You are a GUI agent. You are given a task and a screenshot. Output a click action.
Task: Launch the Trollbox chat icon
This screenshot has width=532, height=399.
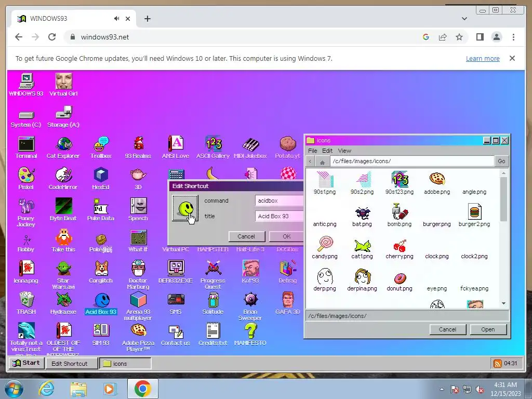click(x=101, y=148)
